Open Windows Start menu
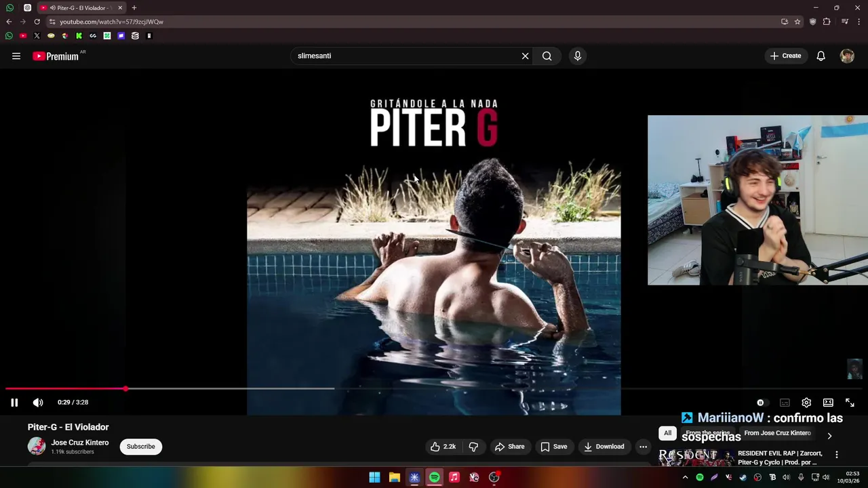 374,477
